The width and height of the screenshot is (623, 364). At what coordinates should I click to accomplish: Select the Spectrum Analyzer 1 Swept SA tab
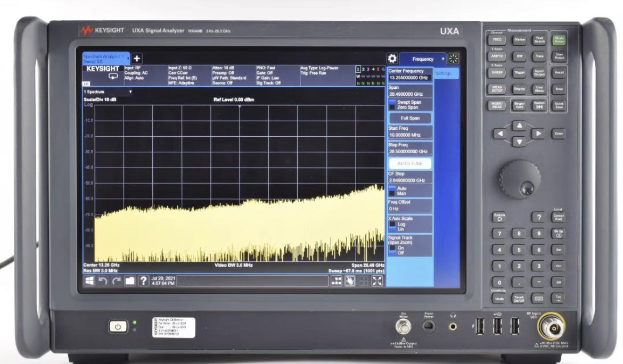click(103, 59)
